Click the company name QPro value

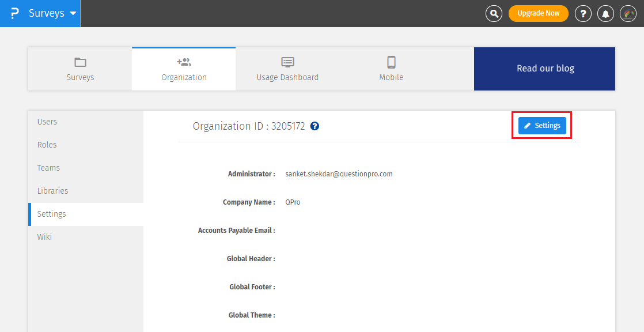coord(293,202)
